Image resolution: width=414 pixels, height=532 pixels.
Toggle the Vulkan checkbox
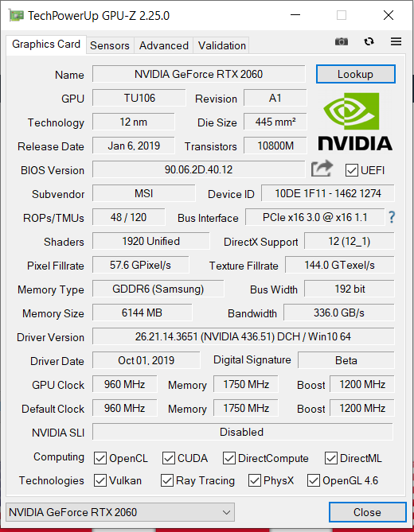pos(100,480)
